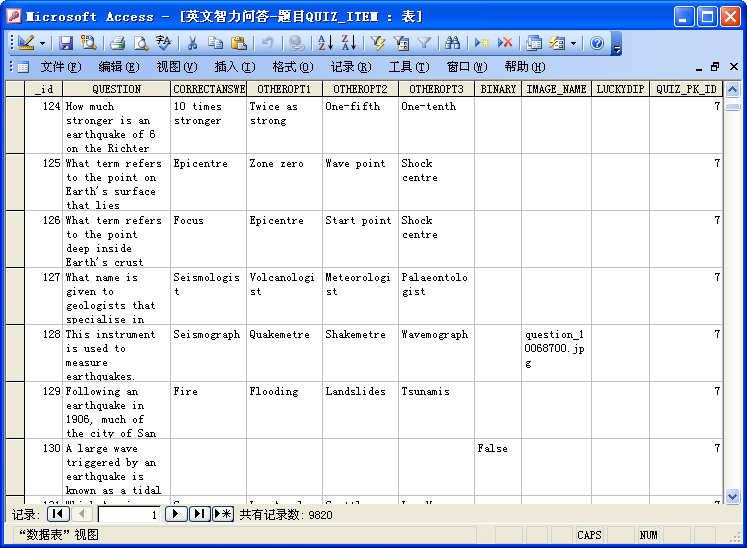
Task: Click the Seismograph cell in row 128
Action: point(208,353)
